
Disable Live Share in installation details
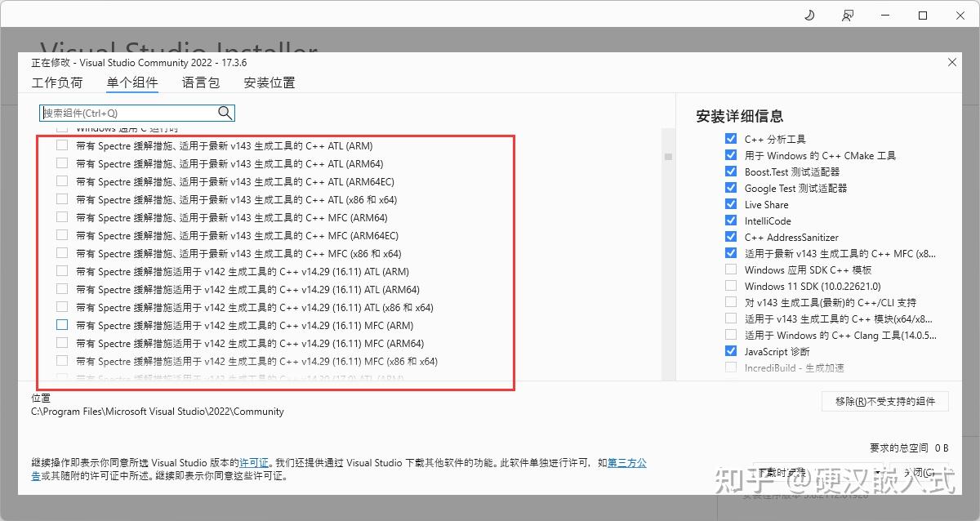tap(730, 204)
